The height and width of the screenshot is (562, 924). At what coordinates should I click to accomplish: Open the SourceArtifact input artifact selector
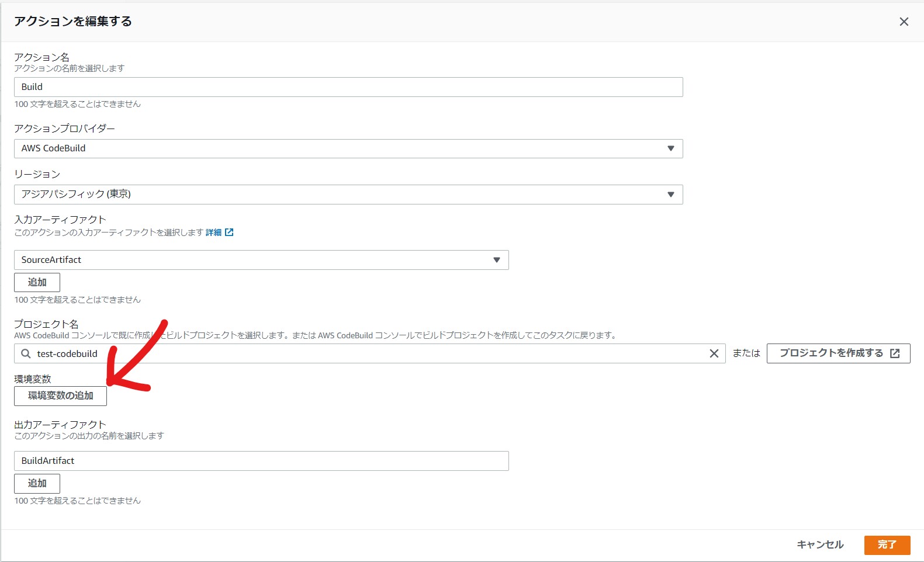[261, 260]
